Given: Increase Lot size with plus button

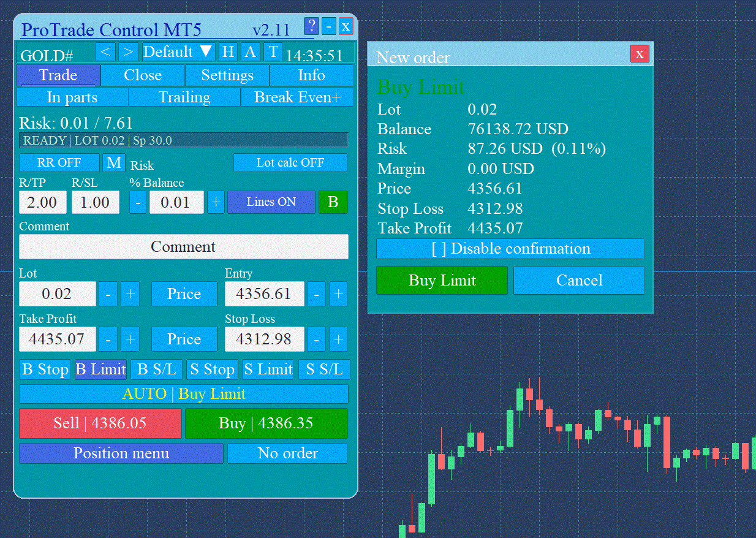Looking at the screenshot, I should [130, 294].
